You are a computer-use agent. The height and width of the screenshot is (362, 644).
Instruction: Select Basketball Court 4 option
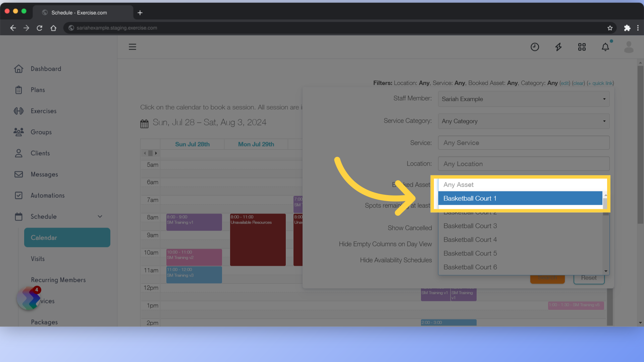coord(520,240)
